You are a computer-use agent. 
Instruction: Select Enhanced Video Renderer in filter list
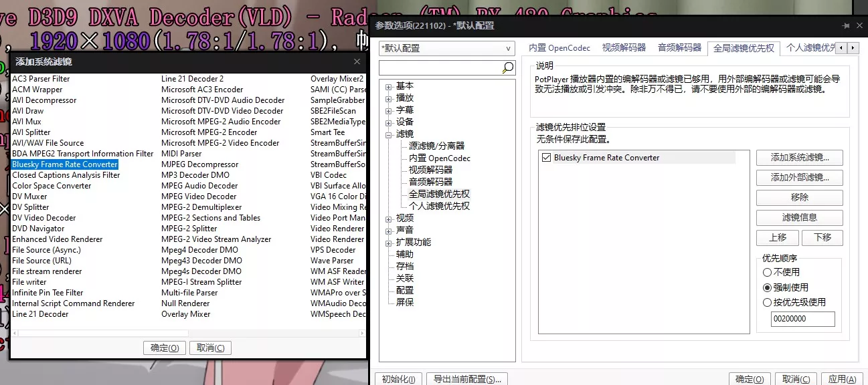(x=58, y=239)
